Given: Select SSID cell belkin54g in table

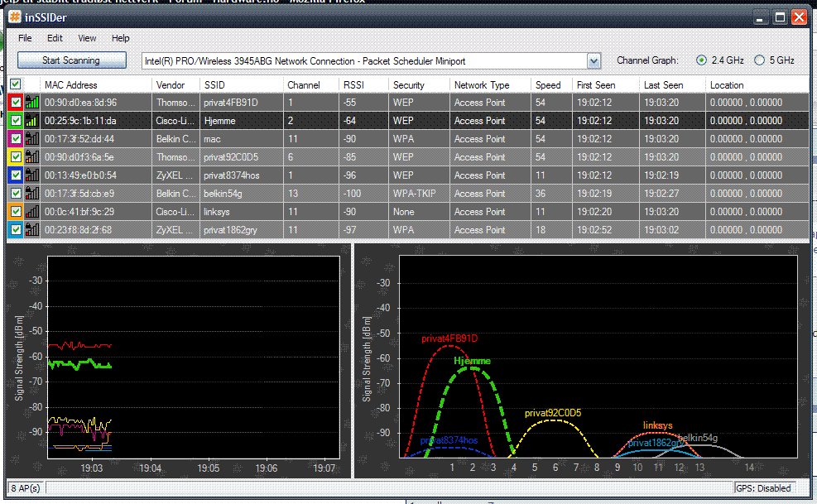Looking at the screenshot, I should coord(223,194).
